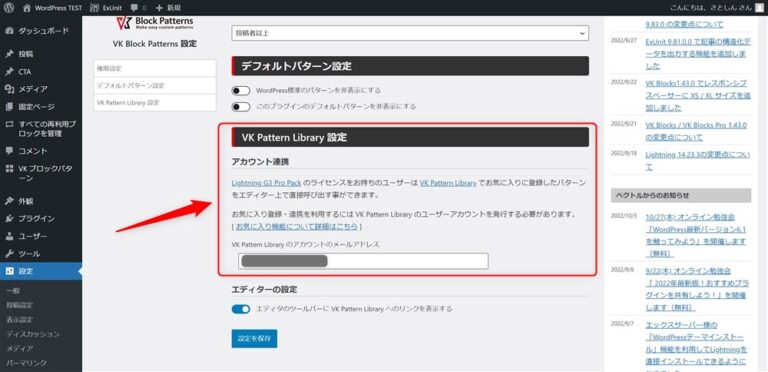
Task: Click the こんにちは、さとしん さん greeting
Action: click(x=710, y=8)
